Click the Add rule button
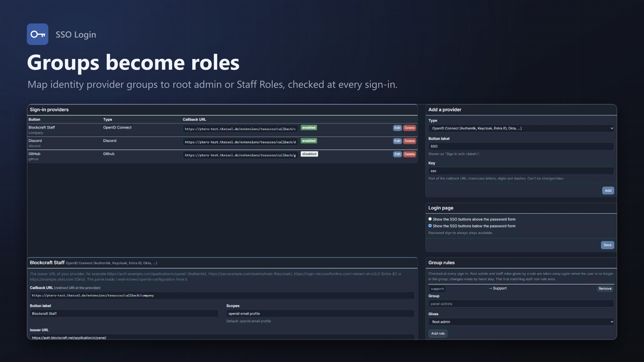The height and width of the screenshot is (362, 644). coord(438,334)
